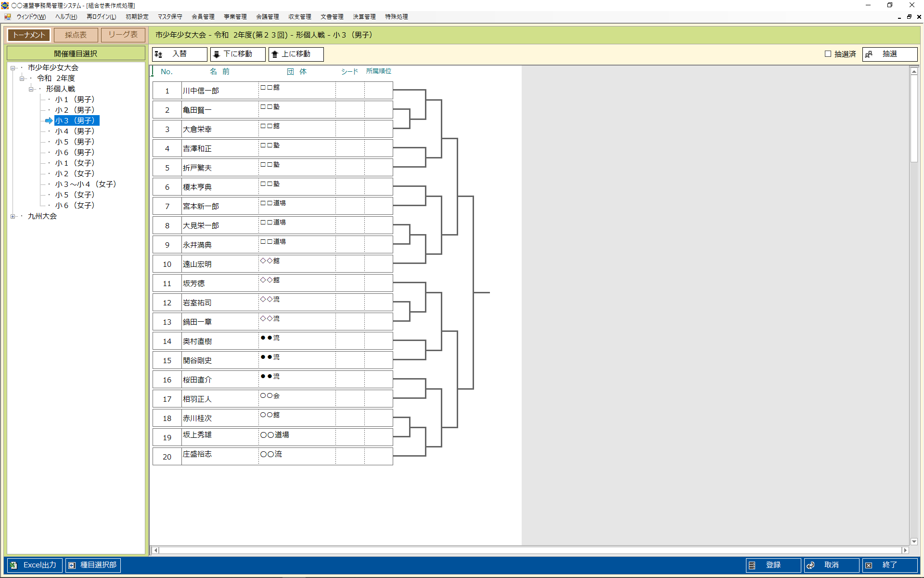Viewport: 924px width, 578px height.
Task: Expand the 九州大会 tree node
Action: click(x=13, y=216)
